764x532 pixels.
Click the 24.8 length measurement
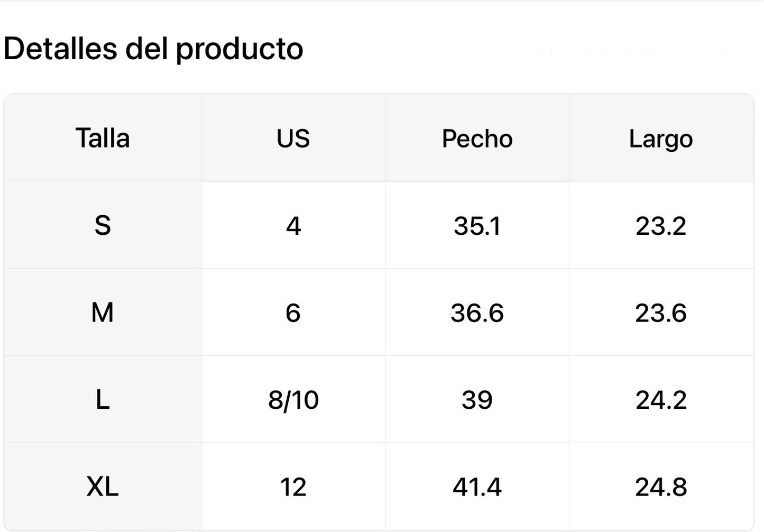click(x=661, y=487)
